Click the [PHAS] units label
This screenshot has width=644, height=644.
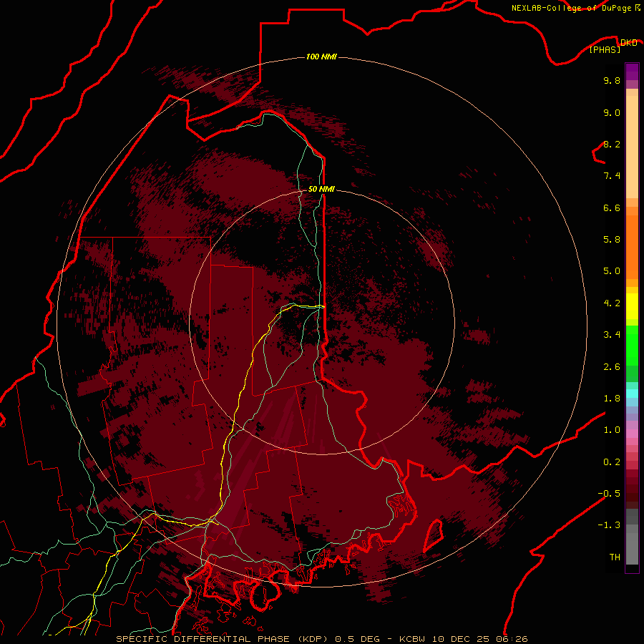[x=605, y=50]
